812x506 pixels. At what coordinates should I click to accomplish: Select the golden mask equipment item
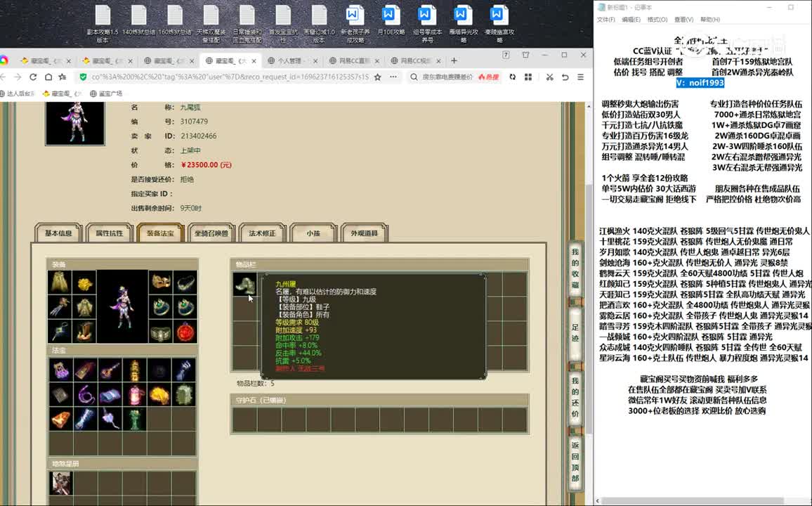pos(161,283)
